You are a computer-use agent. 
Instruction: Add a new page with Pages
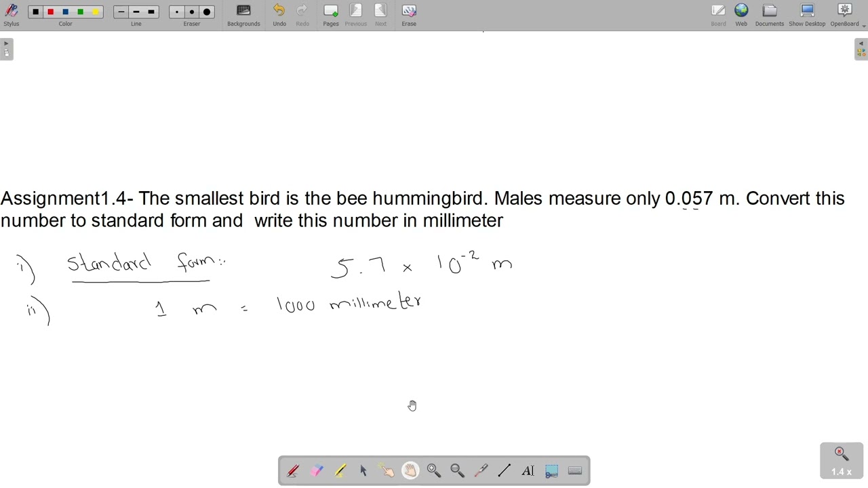[x=331, y=15]
